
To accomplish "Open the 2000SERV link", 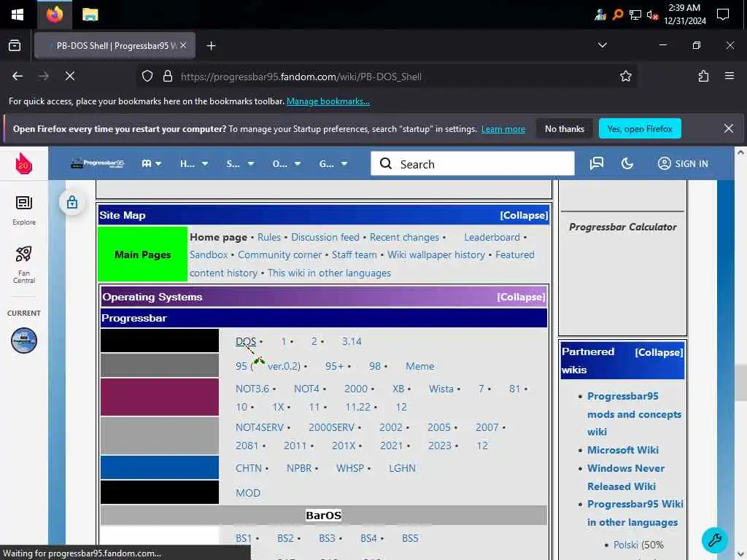I will tap(332, 427).
